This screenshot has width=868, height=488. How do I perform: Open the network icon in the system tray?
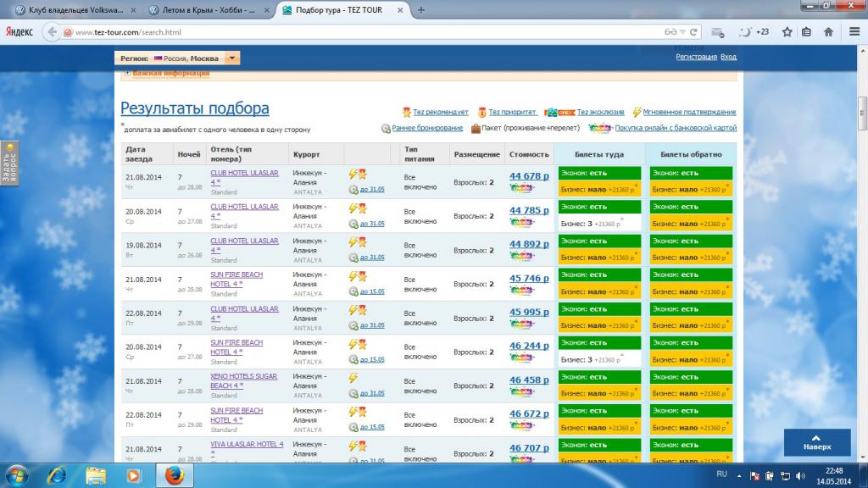(x=785, y=476)
